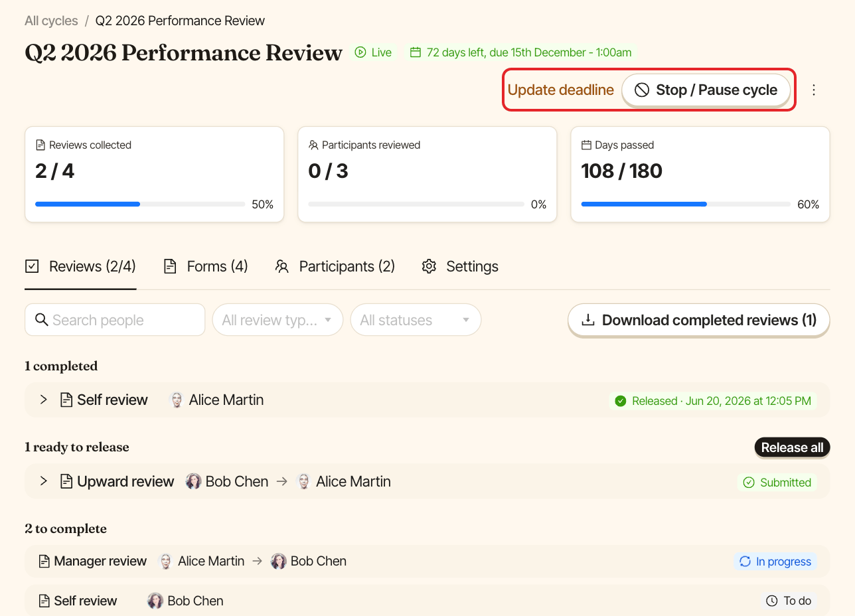Click Alice Martin's avatar in the completed Self review row
Viewport: 855px width, 616px height.
click(177, 400)
